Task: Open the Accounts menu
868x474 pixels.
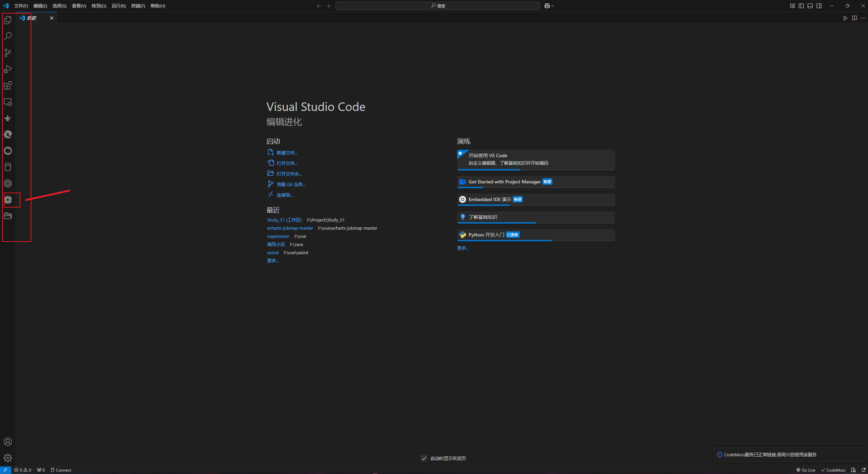Action: (8, 442)
